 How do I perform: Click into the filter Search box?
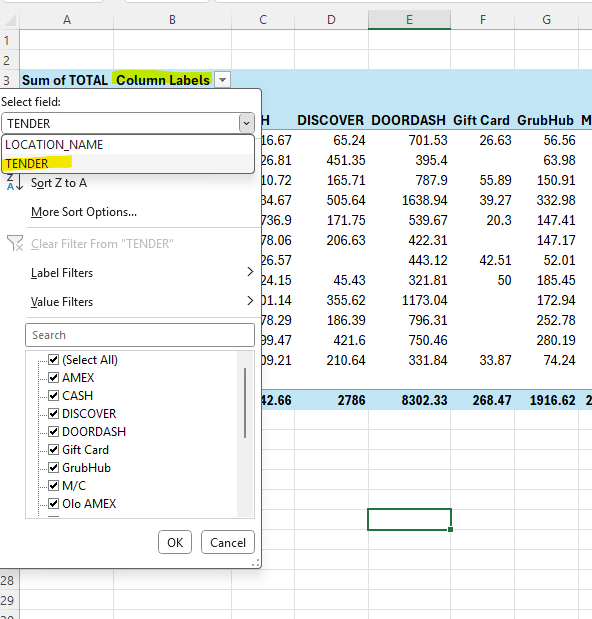140,335
